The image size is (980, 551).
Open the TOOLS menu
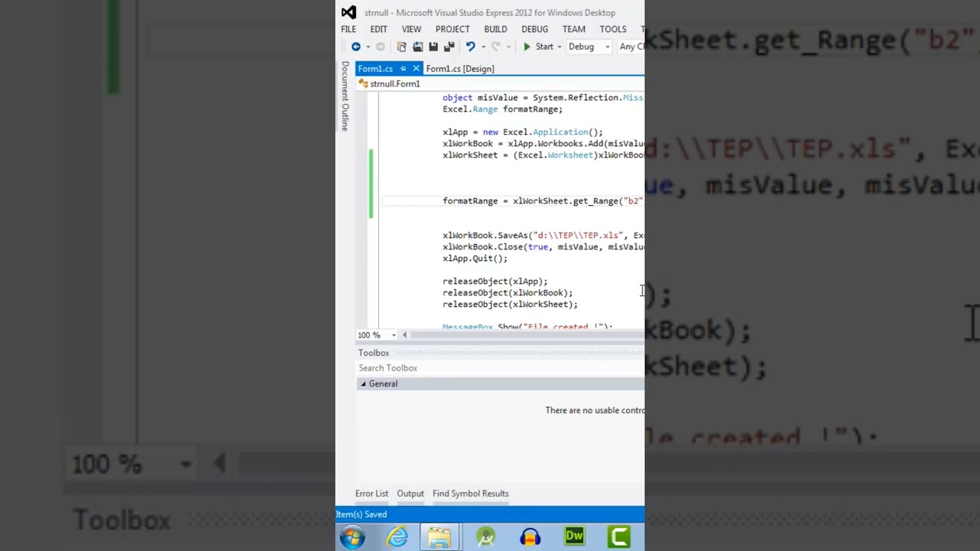[x=612, y=29]
